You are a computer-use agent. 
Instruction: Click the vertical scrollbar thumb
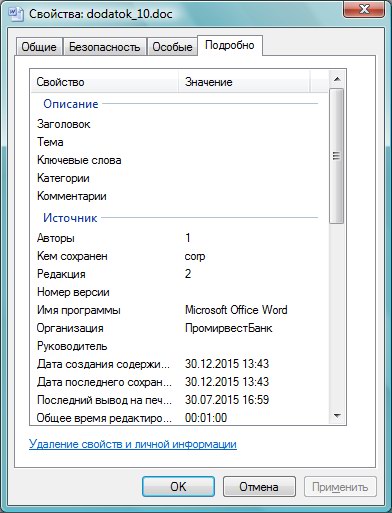337,156
